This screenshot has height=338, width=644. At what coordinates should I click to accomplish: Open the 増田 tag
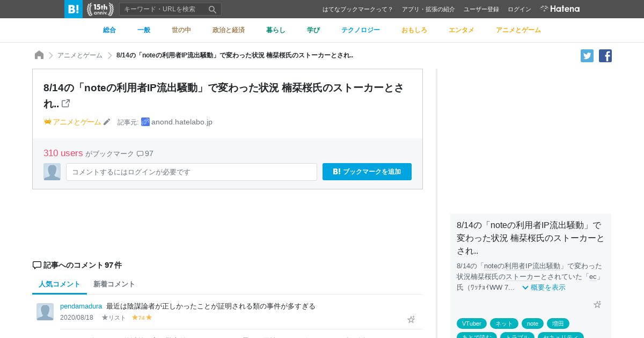tap(558, 324)
